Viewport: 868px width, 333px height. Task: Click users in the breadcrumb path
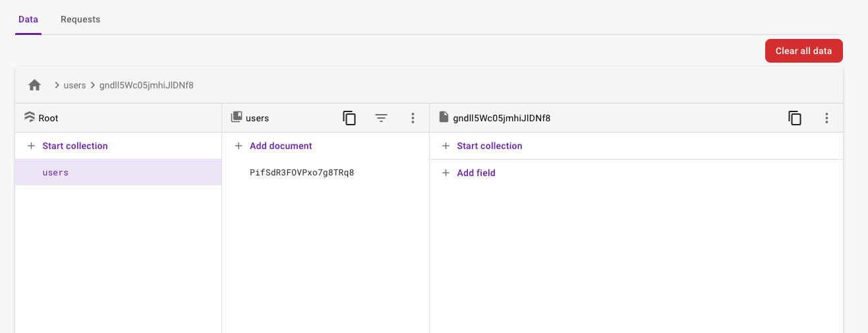[75, 85]
